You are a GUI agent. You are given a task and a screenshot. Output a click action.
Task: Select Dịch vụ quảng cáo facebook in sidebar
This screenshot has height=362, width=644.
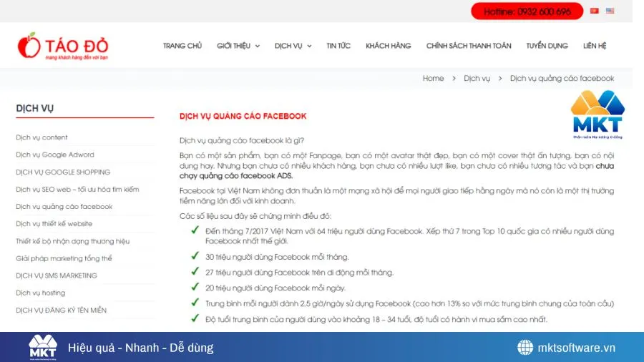[64, 207]
